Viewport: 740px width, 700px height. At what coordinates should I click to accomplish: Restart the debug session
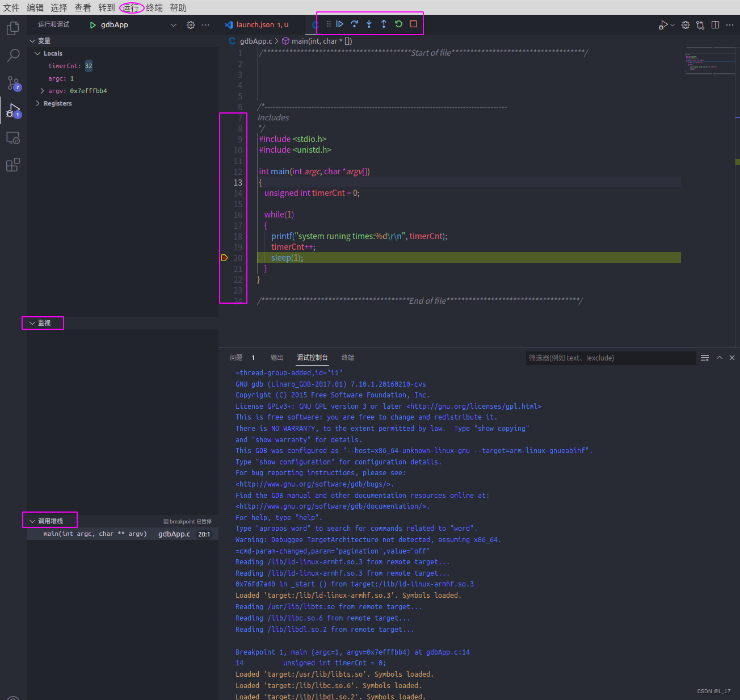point(398,24)
